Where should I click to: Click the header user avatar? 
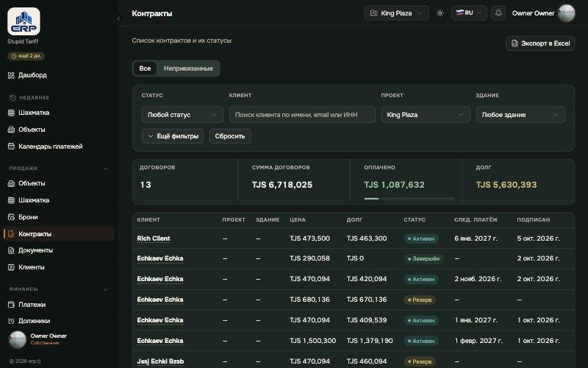click(x=566, y=13)
